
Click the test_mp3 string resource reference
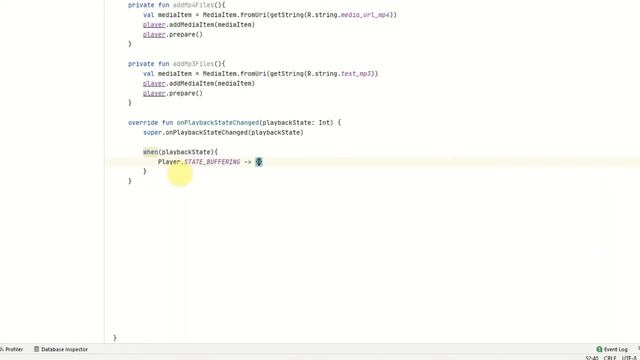pos(356,73)
